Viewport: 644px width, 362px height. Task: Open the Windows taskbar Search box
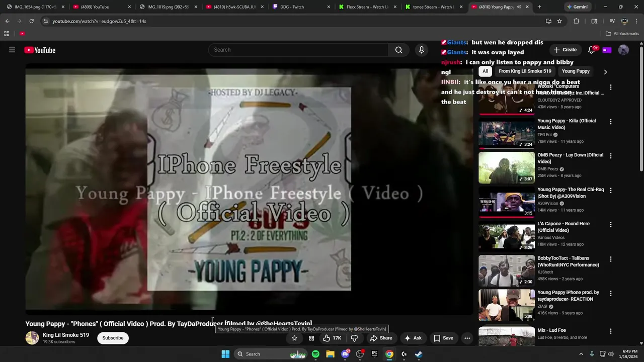[271, 354]
